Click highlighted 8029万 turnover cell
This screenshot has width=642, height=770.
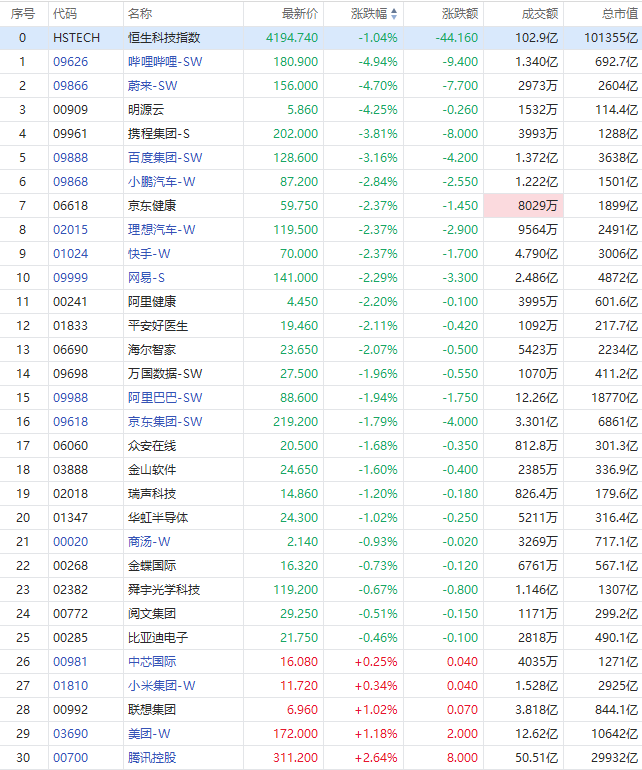(524, 206)
